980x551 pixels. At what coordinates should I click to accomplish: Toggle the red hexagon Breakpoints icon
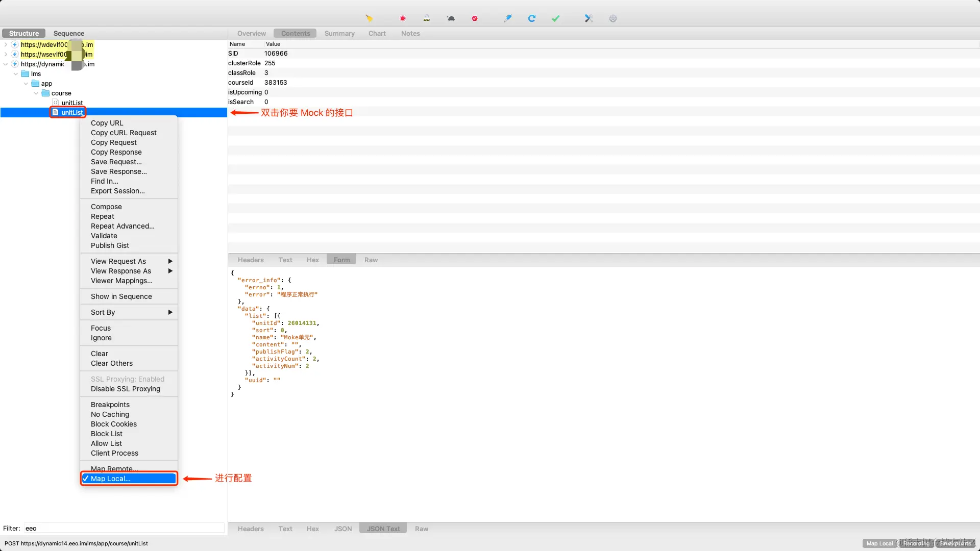[475, 18]
